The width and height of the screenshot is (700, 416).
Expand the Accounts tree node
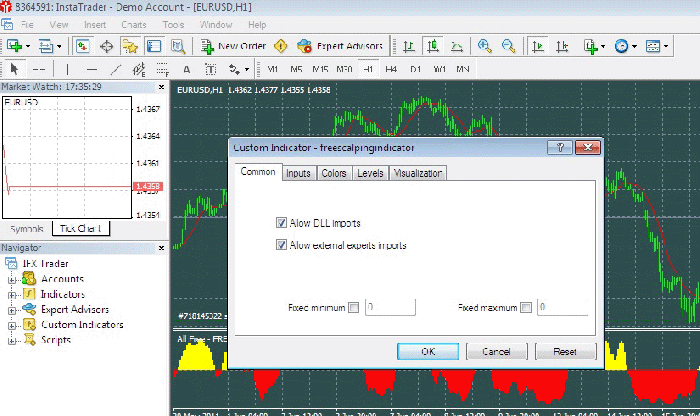point(12,280)
